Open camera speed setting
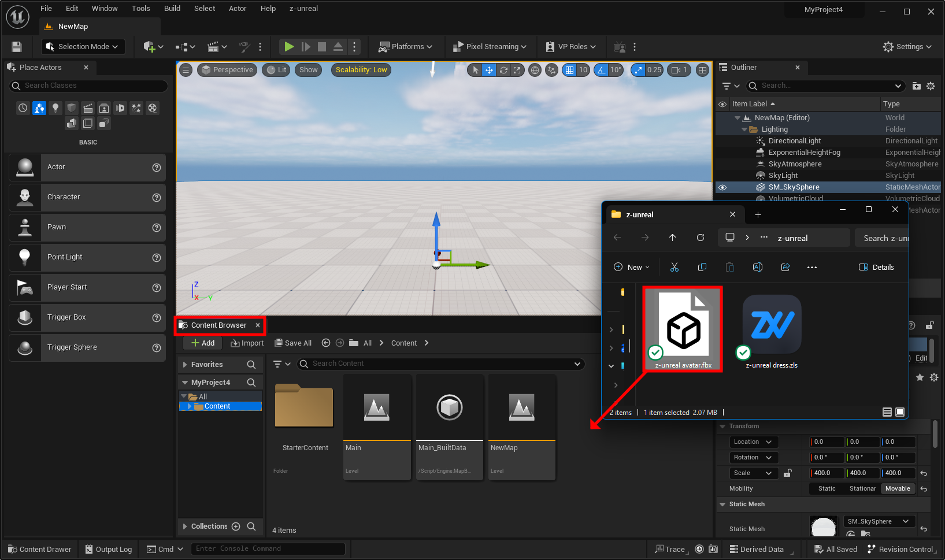Image resolution: width=945 pixels, height=560 pixels. tap(679, 70)
